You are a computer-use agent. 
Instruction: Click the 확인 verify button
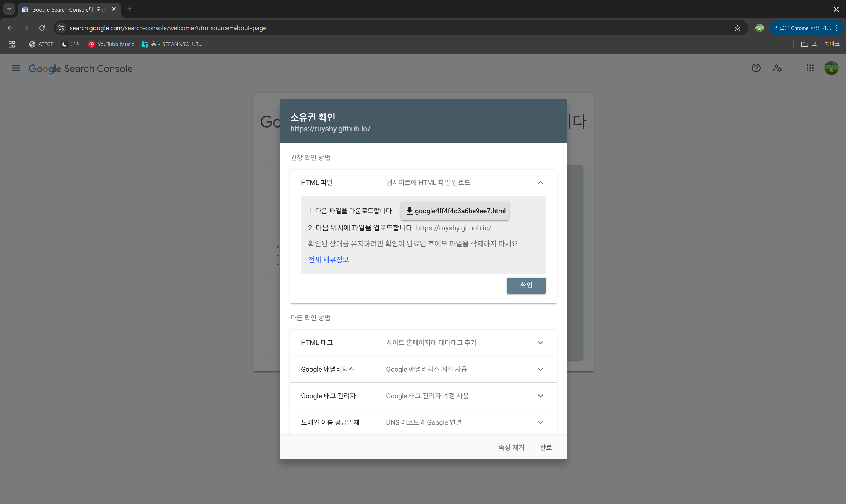pos(526,285)
